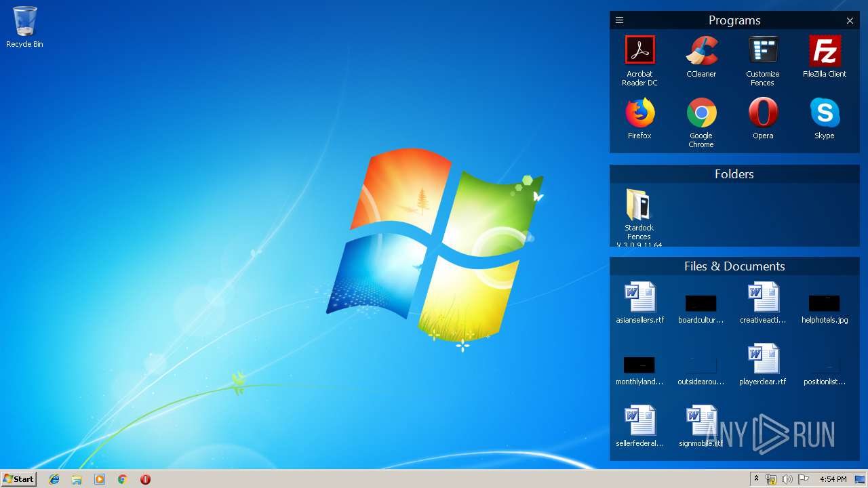Click the Files & Documents fence title
868x488 pixels.
pyautogui.click(x=734, y=266)
